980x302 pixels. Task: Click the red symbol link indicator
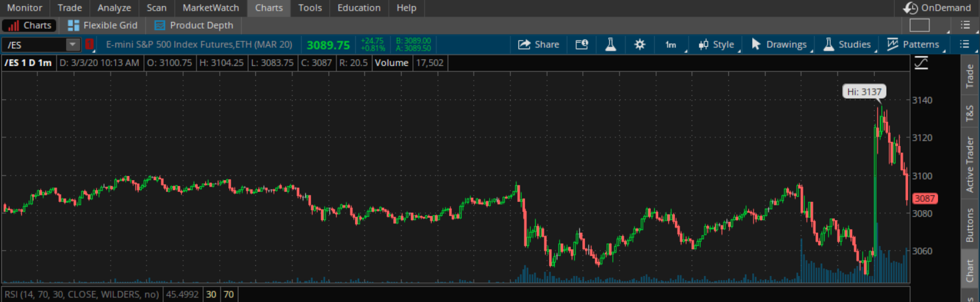89,44
